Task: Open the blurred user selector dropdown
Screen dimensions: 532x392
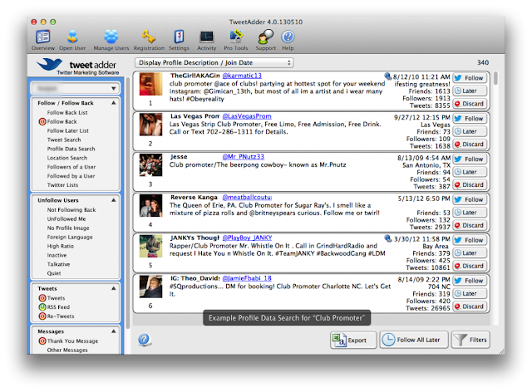Action: coord(76,88)
